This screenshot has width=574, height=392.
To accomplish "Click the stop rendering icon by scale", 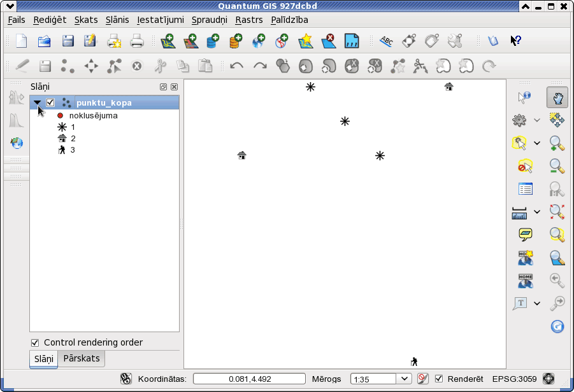I will (422, 379).
